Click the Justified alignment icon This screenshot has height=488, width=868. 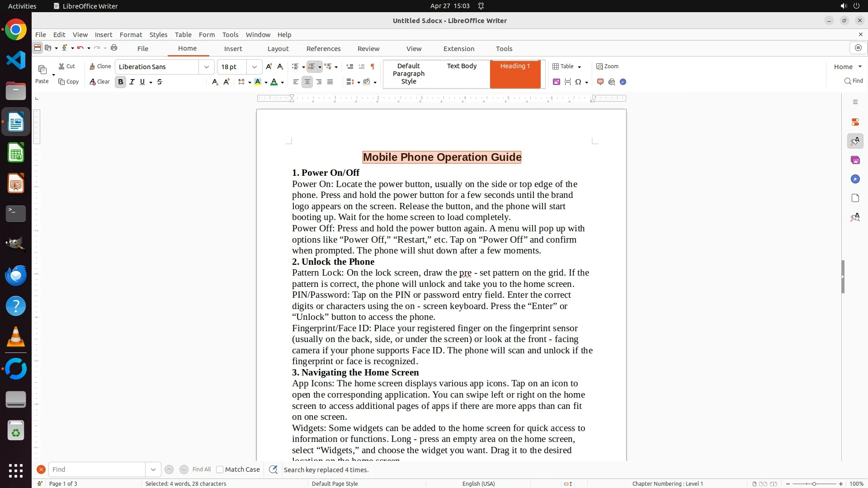[330, 82]
